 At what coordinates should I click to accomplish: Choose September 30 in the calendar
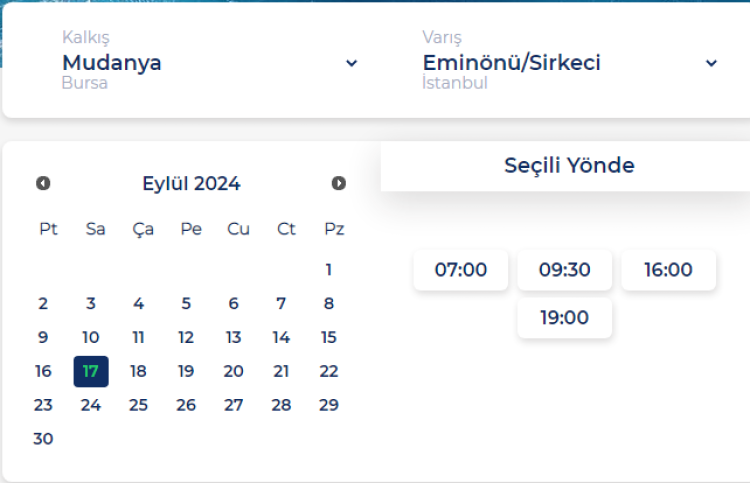43,439
